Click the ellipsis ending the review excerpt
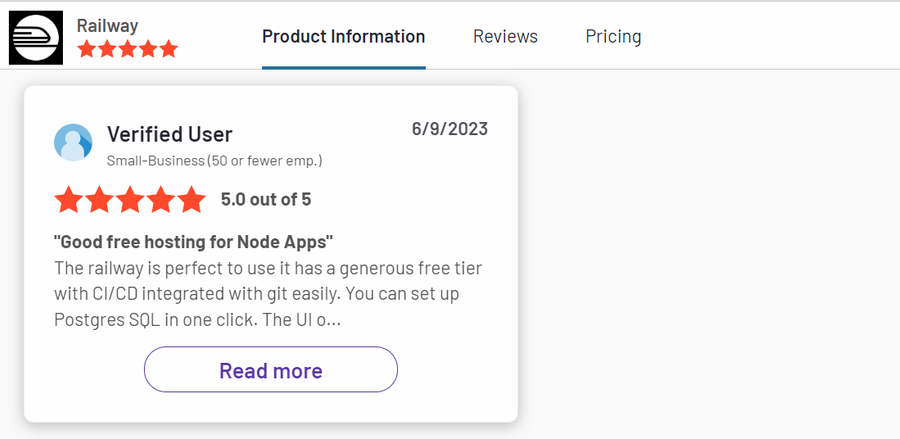The height and width of the screenshot is (439, 900). [337, 321]
